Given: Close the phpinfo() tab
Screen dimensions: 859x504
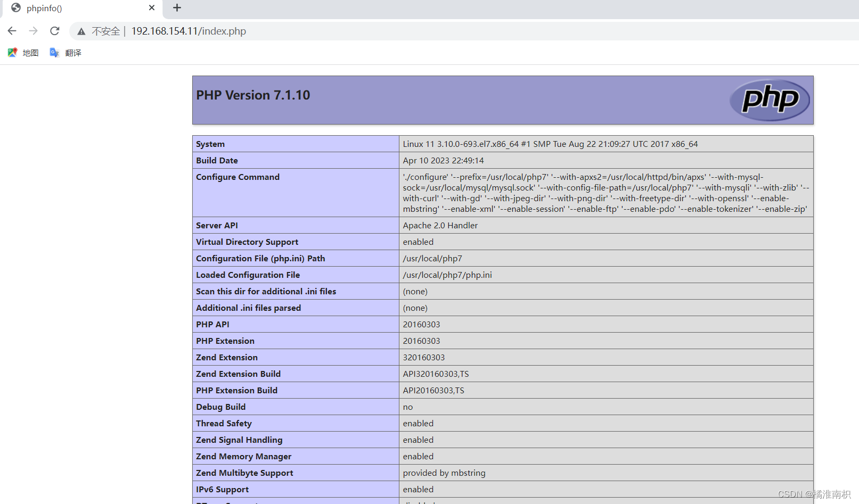Looking at the screenshot, I should click(152, 7).
